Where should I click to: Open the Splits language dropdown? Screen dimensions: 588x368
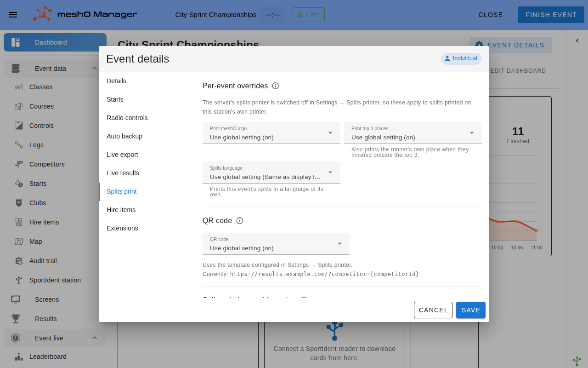coord(271,172)
